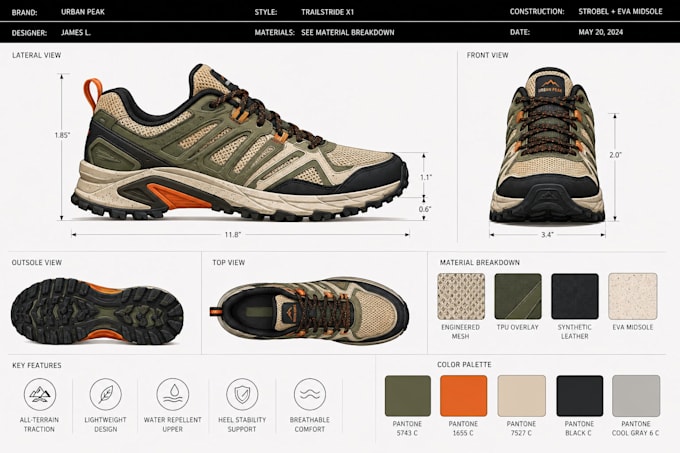Click the 'COLOR PALETTE' heading
The image size is (680, 453).
pyautogui.click(x=464, y=365)
